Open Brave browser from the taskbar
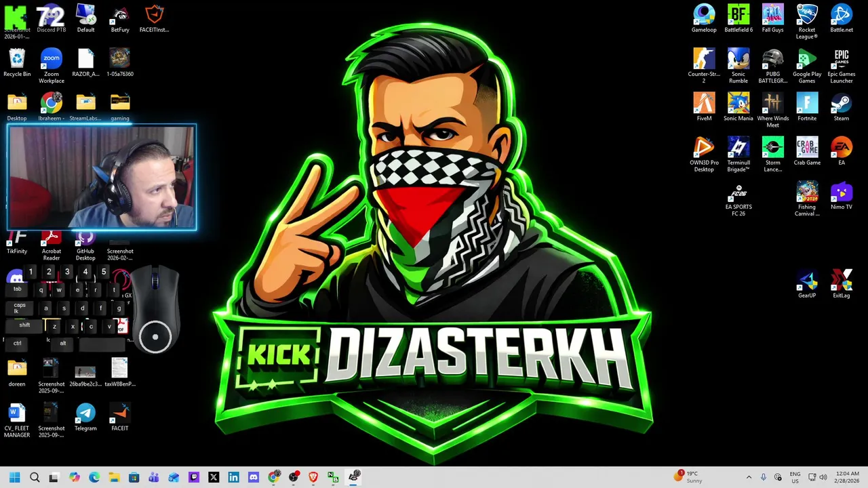 click(313, 477)
